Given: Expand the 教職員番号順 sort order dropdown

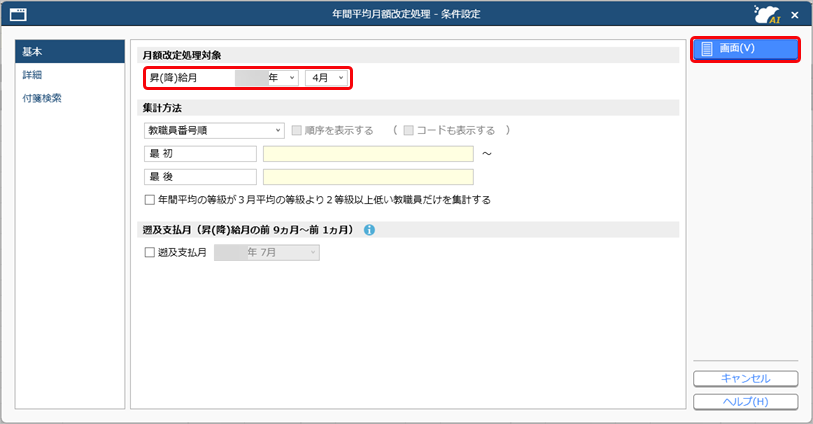Looking at the screenshot, I should pos(214,130).
